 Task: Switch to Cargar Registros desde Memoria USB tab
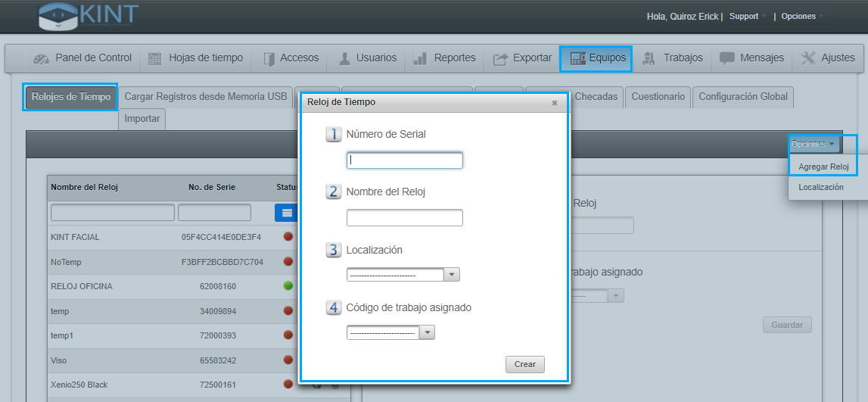coord(206,97)
